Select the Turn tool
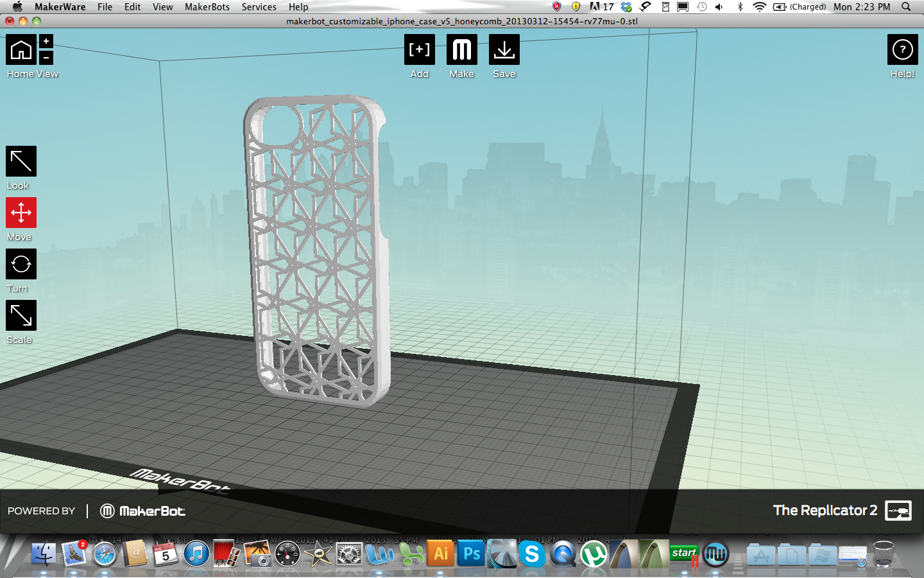The height and width of the screenshot is (578, 924). pyautogui.click(x=21, y=264)
